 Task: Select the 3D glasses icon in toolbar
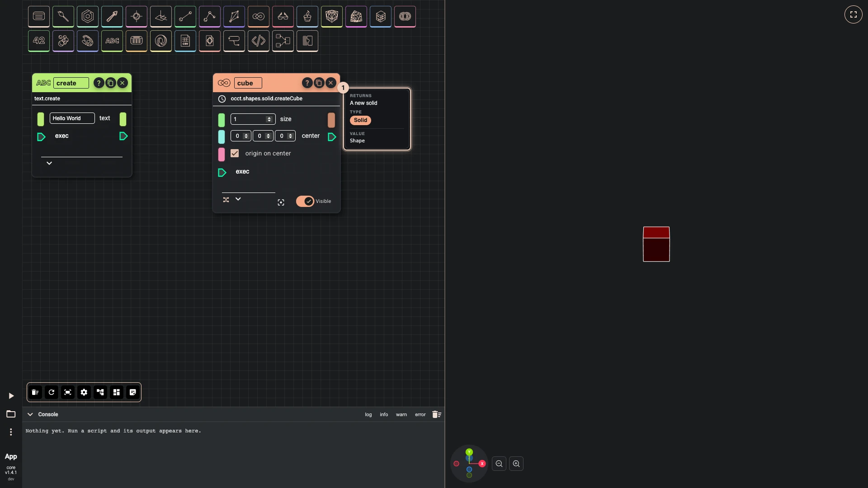(283, 17)
